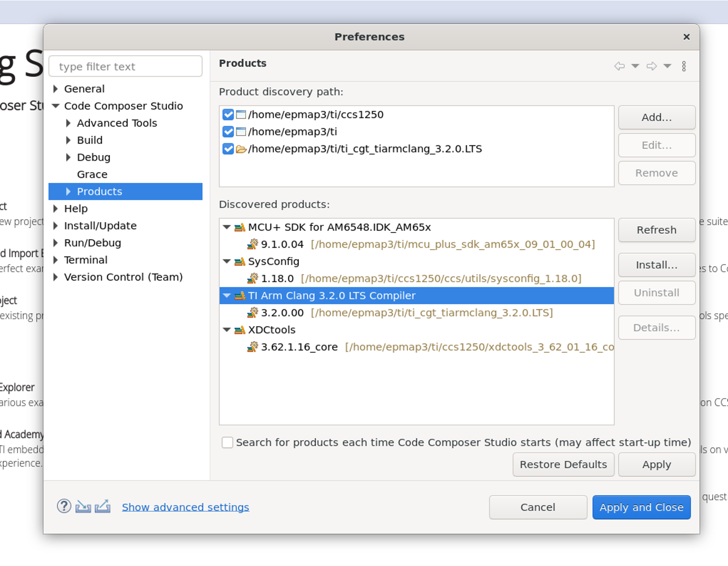Click the forward navigation arrow icon
Viewport: 728px width, 566px height.
[x=651, y=66]
